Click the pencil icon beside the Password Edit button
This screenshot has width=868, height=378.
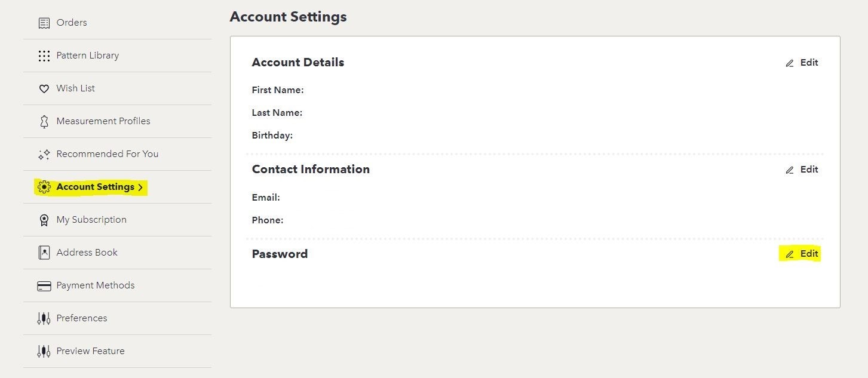[790, 254]
